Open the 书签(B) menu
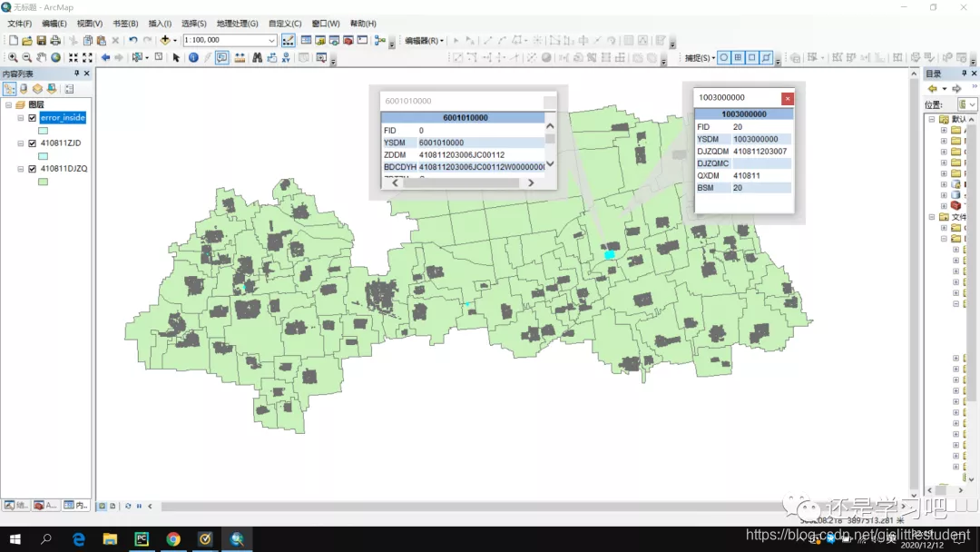Screen dimensions: 980x552 125,24
